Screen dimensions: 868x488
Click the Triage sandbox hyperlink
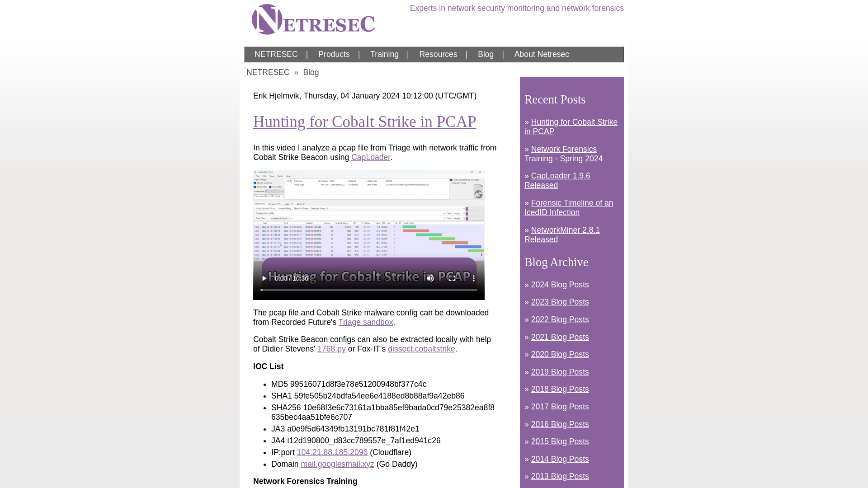pyautogui.click(x=365, y=322)
